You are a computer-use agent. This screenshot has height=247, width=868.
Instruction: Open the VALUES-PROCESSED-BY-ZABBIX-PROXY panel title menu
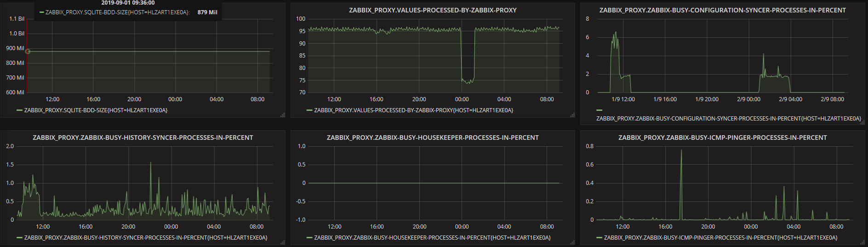pyautogui.click(x=433, y=10)
